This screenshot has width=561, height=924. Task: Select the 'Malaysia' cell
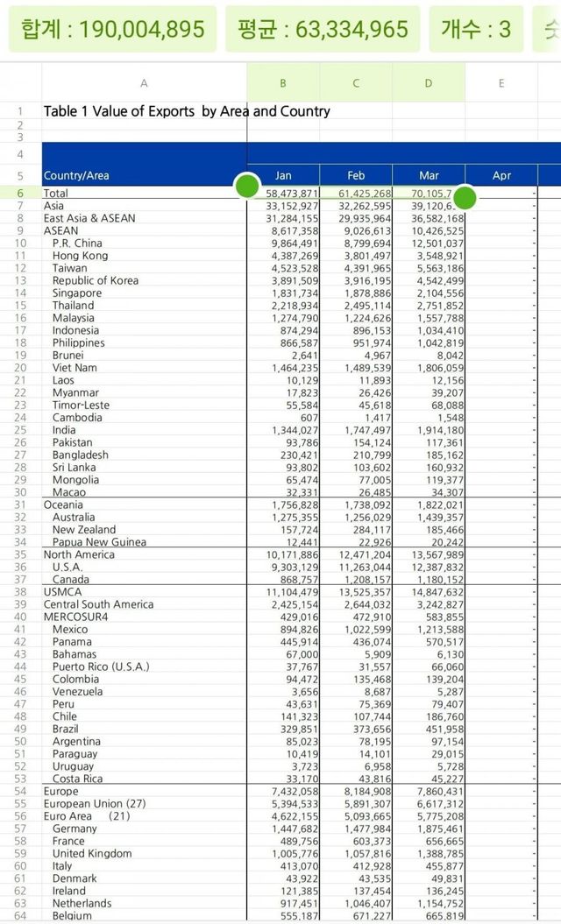coord(145,318)
